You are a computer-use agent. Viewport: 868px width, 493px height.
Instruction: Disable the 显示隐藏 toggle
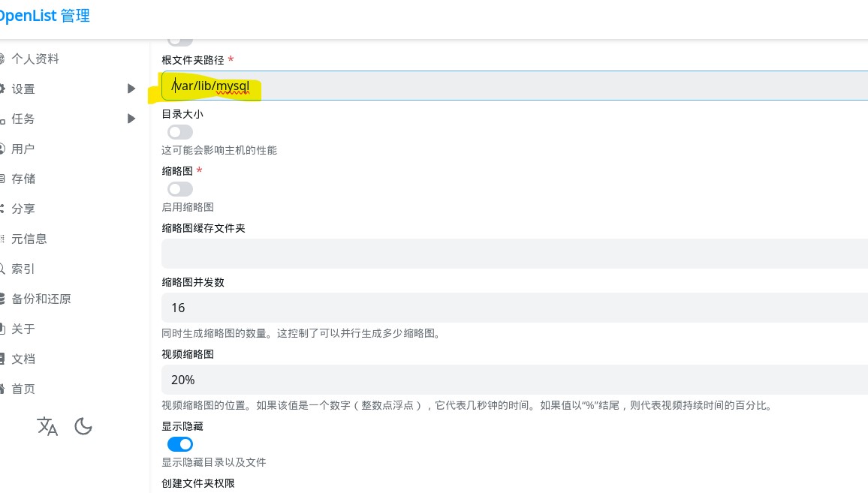point(180,444)
